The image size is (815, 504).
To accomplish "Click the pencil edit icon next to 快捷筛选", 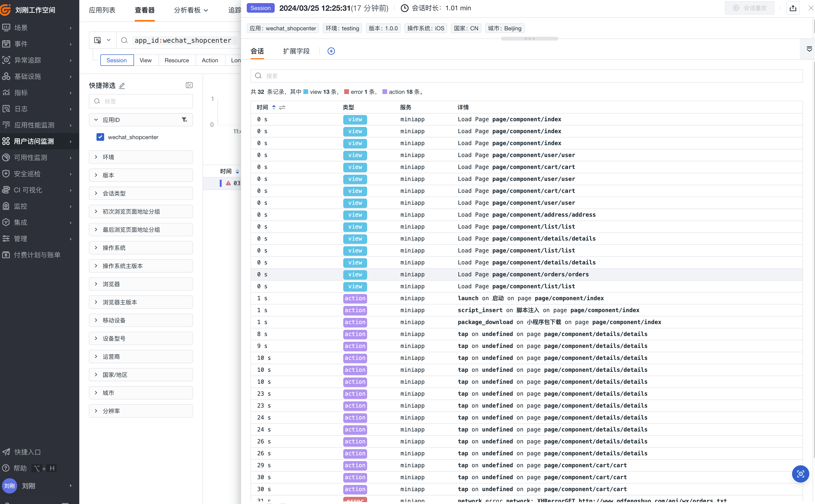I will coord(122,86).
